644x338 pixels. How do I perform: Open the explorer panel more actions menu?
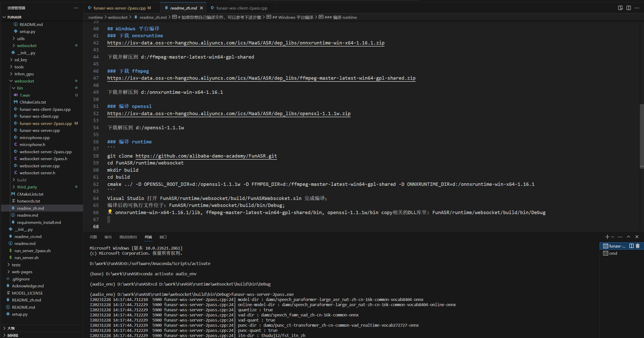[76, 8]
